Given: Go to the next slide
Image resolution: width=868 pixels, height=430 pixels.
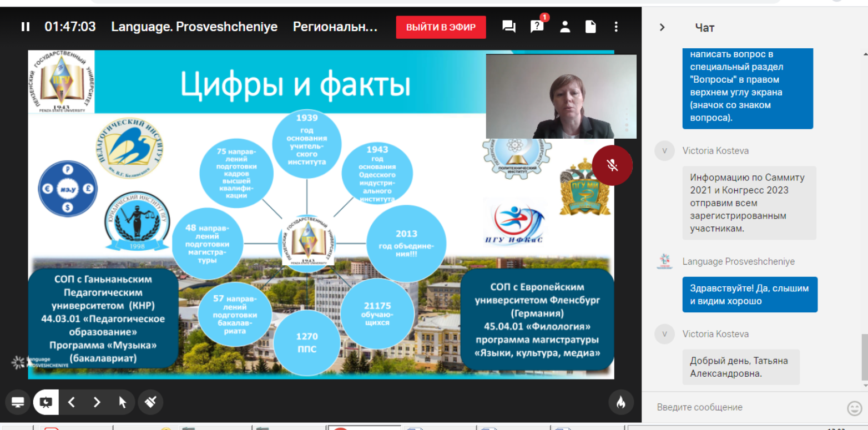Looking at the screenshot, I should click(x=97, y=402).
